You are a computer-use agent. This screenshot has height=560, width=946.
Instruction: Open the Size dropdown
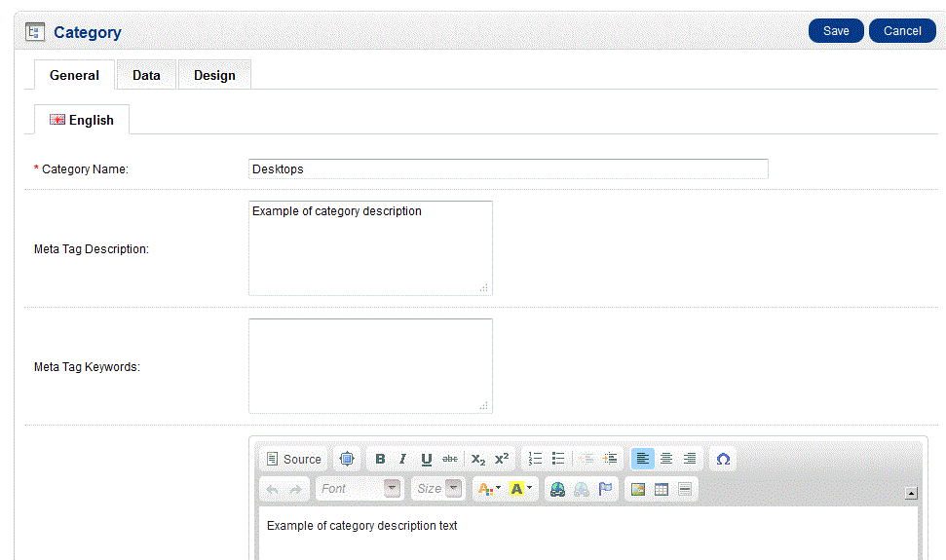pyautogui.click(x=437, y=489)
